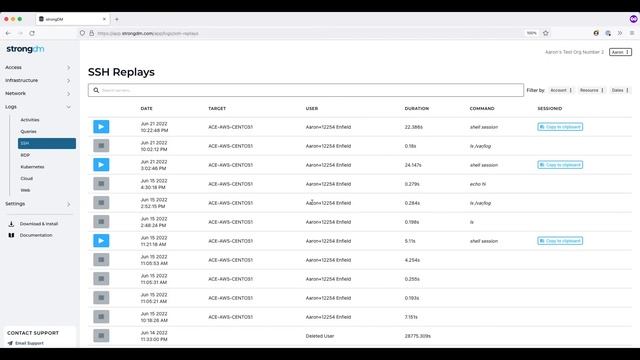Click the Documentation book icon
Screen dimensions: 640x360
(x=11, y=235)
